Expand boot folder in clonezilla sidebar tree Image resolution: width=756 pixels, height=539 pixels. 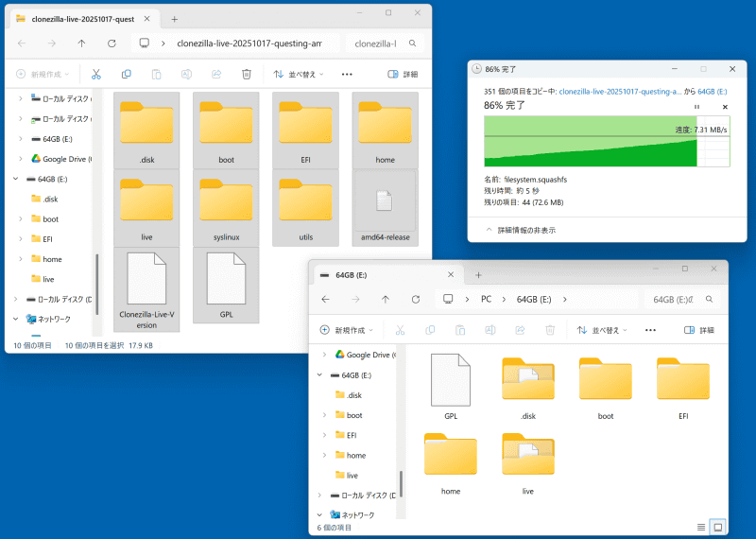pyautogui.click(x=21, y=219)
